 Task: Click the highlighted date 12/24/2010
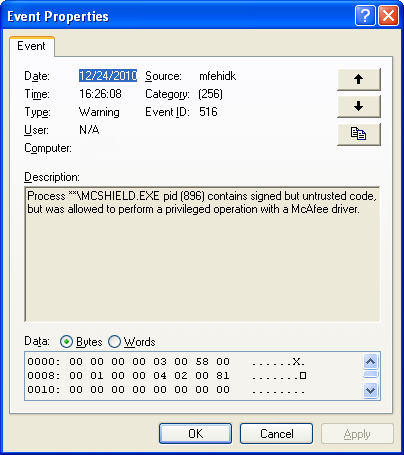(108, 76)
